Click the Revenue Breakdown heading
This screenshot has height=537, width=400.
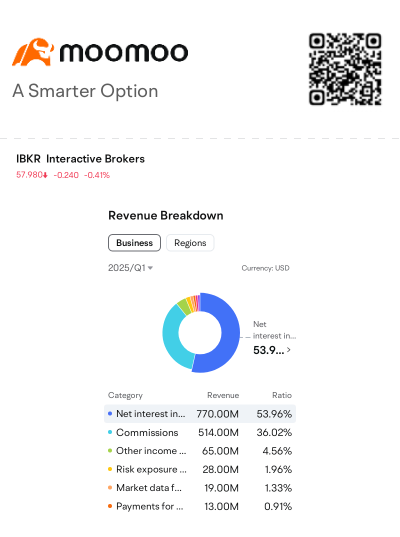(x=166, y=216)
